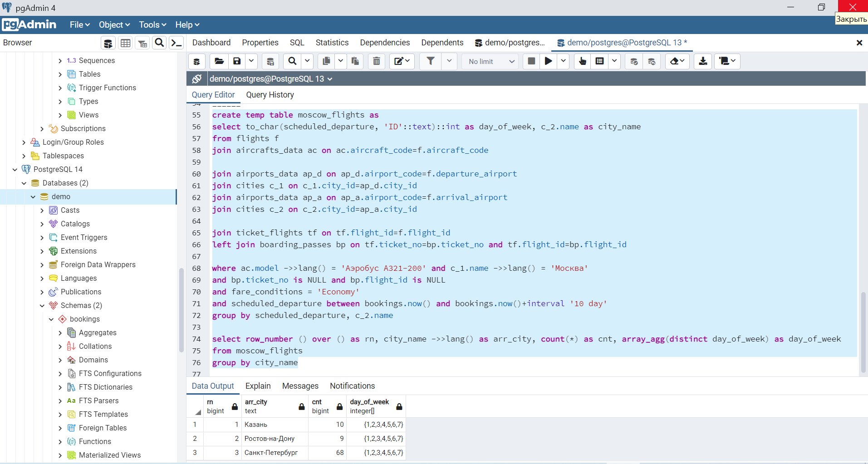Viewport: 868px width, 464px height.
Task: Click Explain Analyze table icon
Action: pyautogui.click(x=600, y=61)
